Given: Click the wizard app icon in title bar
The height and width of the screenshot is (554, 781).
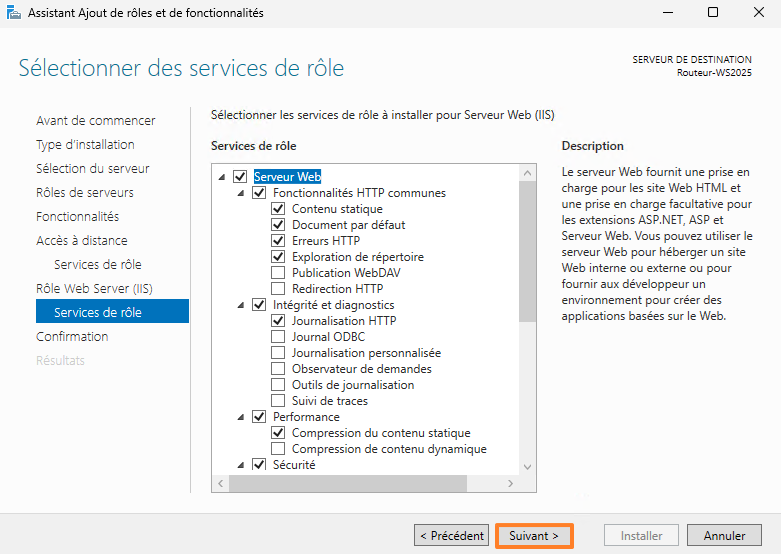Looking at the screenshot, I should point(13,12).
